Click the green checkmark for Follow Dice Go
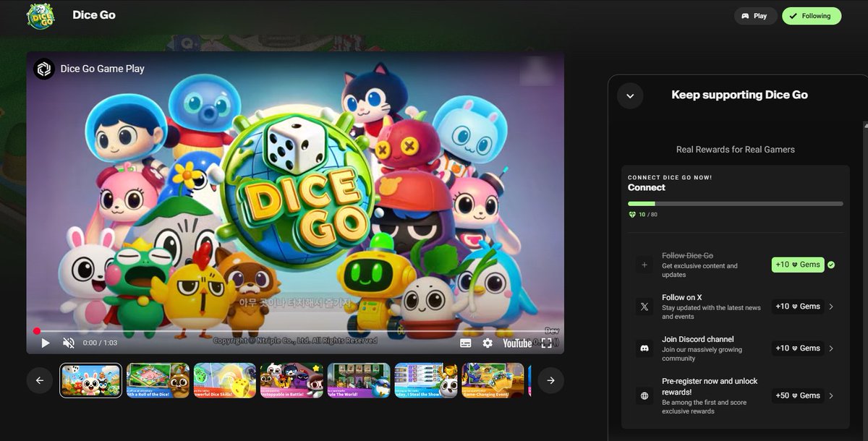Viewport: 868px width, 441px height. pos(831,265)
